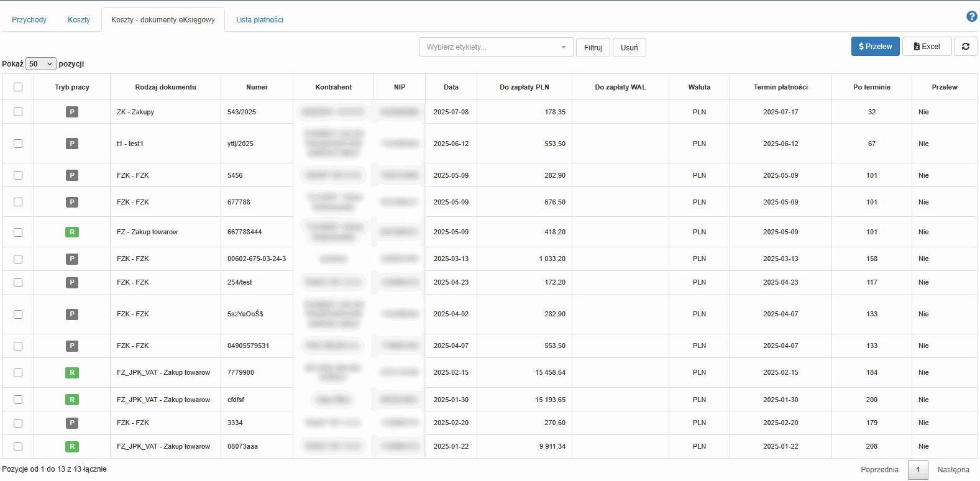Click the Usuń button
The width and height of the screenshot is (980, 481).
[629, 48]
